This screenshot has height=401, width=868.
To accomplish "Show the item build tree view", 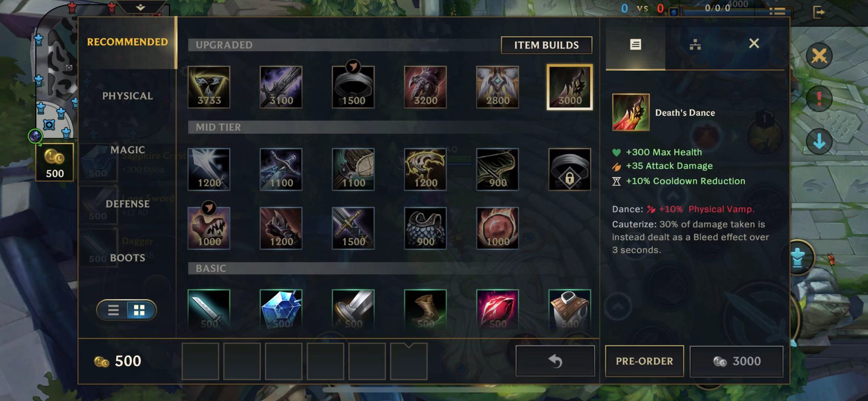I will tap(695, 45).
